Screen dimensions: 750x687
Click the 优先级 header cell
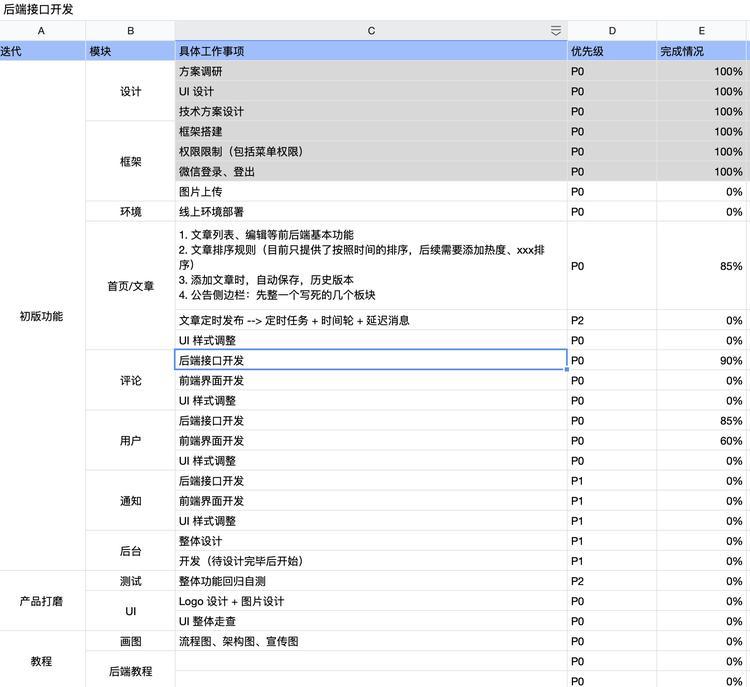612,51
